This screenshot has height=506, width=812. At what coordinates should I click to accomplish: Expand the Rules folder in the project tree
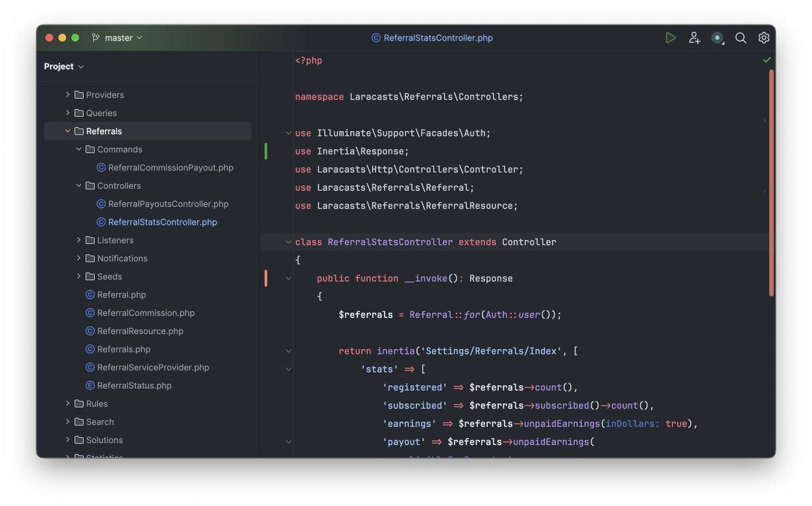68,403
